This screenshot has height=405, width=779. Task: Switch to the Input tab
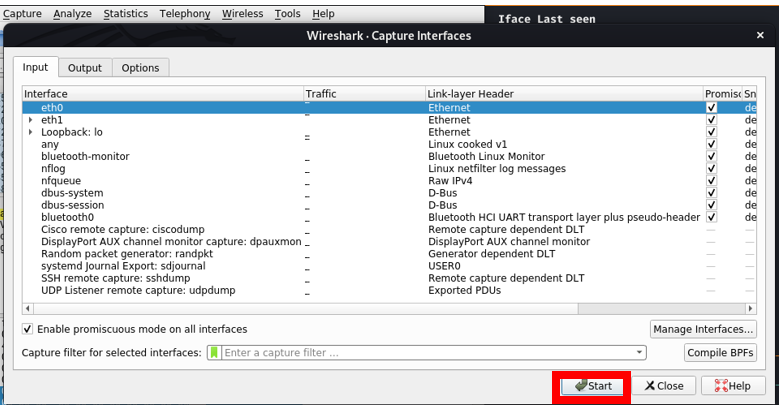[35, 68]
